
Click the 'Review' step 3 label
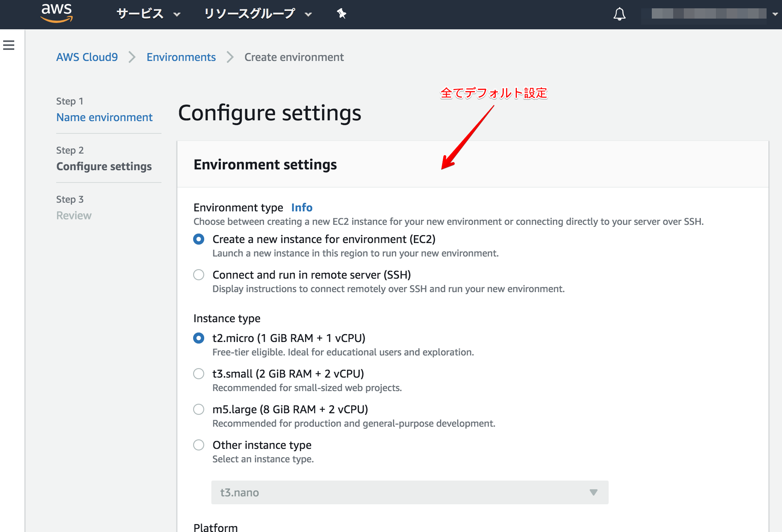[74, 215]
